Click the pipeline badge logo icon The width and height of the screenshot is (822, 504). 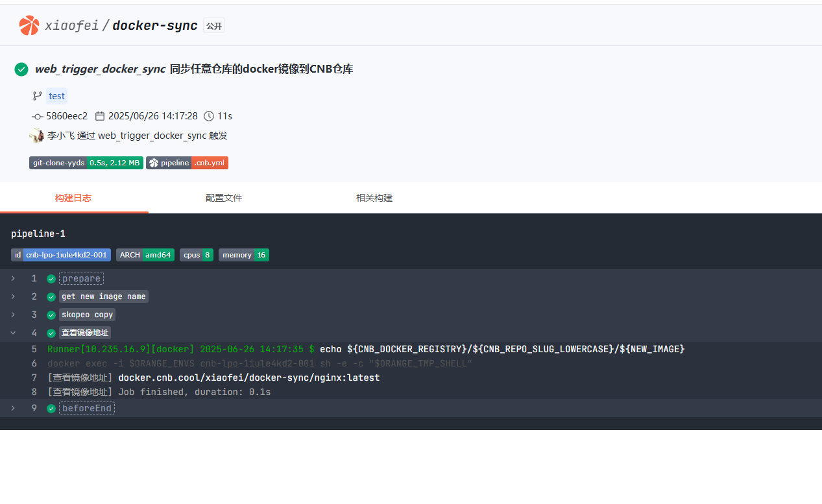154,163
